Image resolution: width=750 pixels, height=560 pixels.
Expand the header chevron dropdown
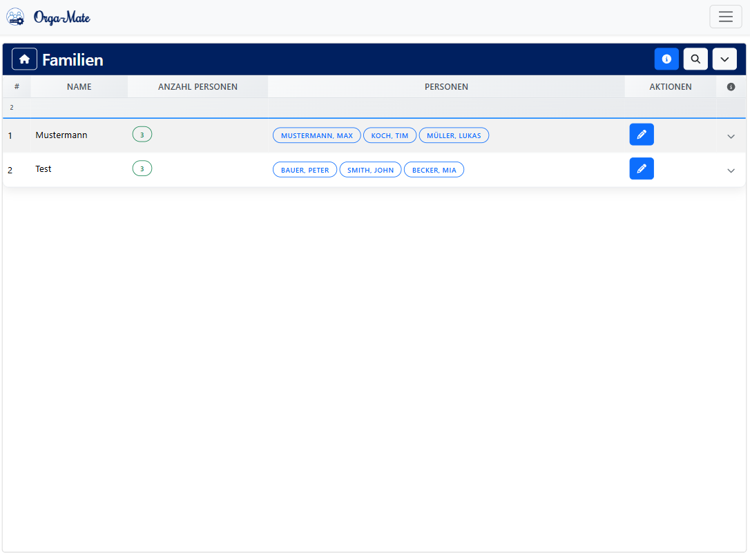(x=724, y=59)
